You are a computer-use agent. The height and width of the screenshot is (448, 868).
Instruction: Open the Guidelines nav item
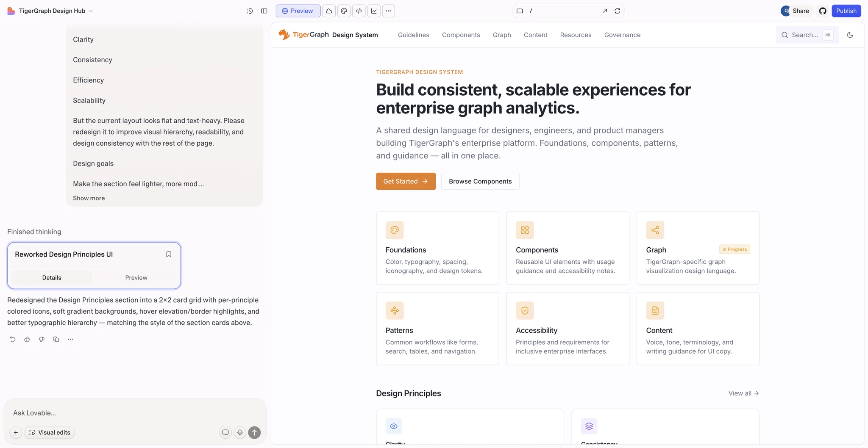click(413, 35)
